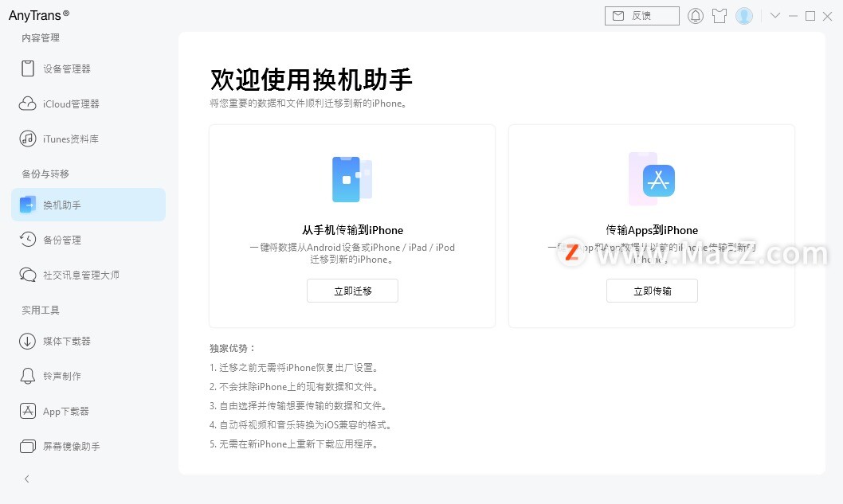Click the 屏幕镜像助手 screen icon
The height and width of the screenshot is (504, 843).
click(x=27, y=446)
